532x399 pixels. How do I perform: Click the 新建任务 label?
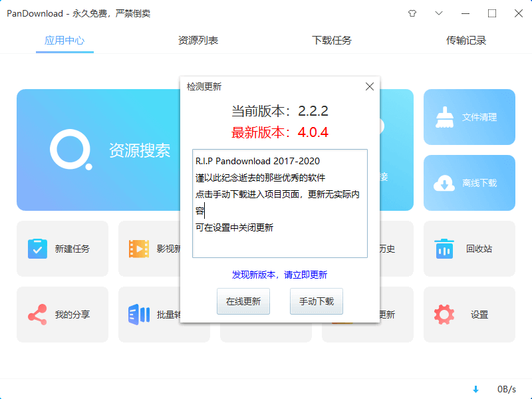72,249
